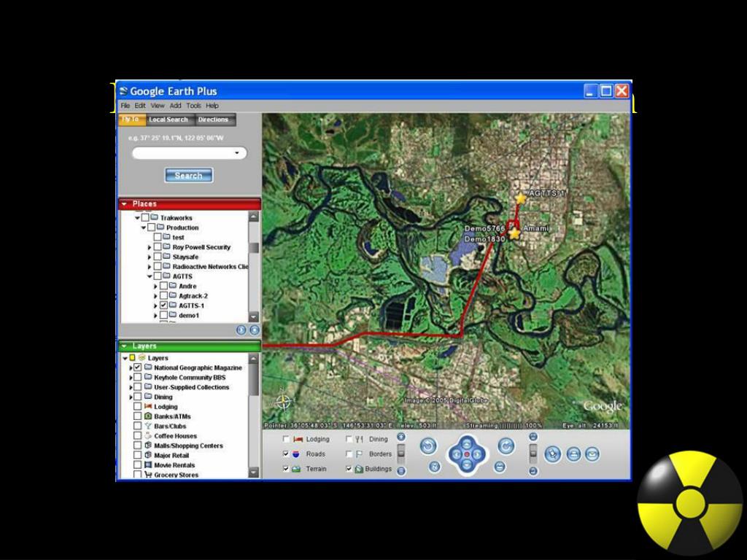Viewport: 747px width, 560px height.
Task: Click the Places panel scrollbar down arrow
Action: (x=253, y=316)
